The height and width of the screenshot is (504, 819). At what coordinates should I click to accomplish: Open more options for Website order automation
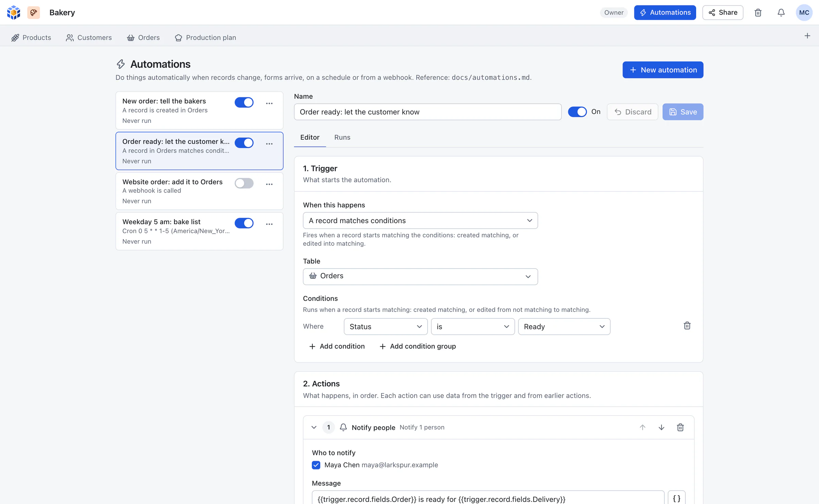[x=269, y=184]
